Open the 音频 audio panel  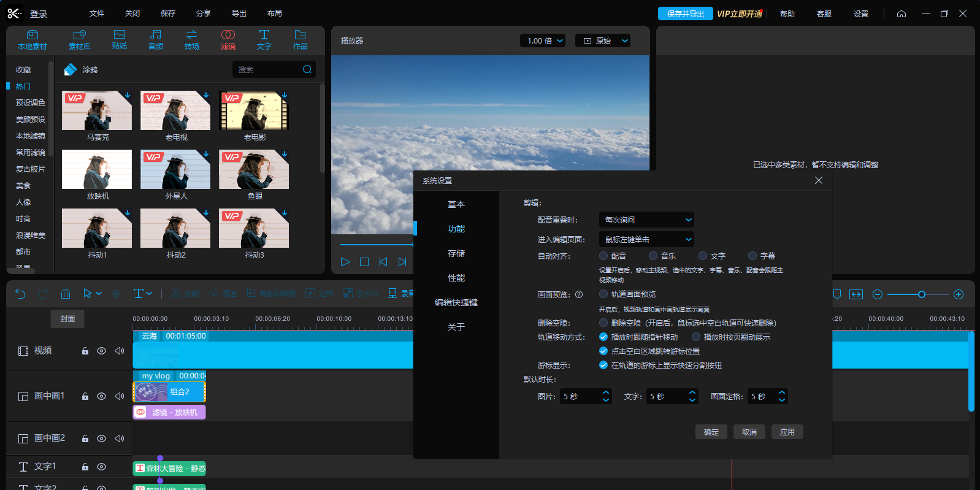point(156,40)
